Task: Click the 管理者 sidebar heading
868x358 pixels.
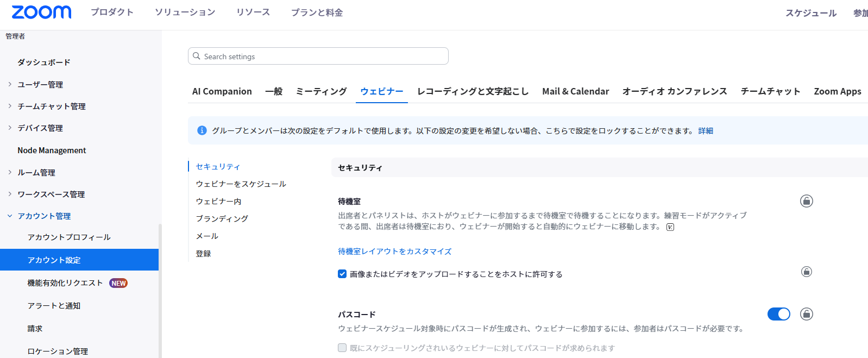Action: click(x=15, y=36)
